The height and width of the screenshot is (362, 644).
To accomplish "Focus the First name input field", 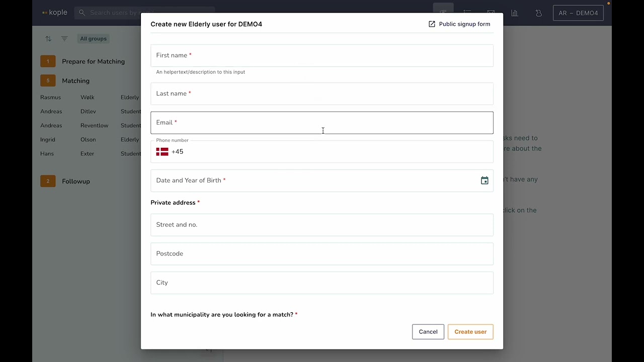I will click(x=322, y=55).
